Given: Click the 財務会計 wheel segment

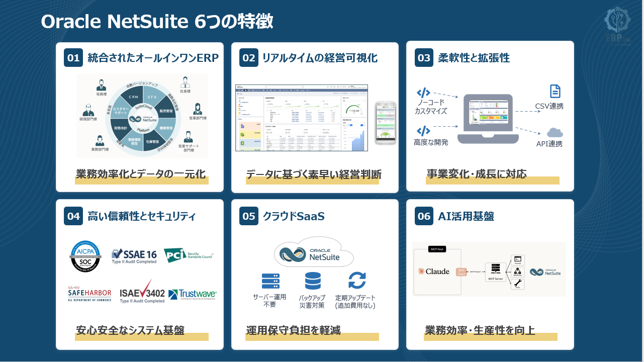Looking at the screenshot, I should pyautogui.click(x=120, y=129).
